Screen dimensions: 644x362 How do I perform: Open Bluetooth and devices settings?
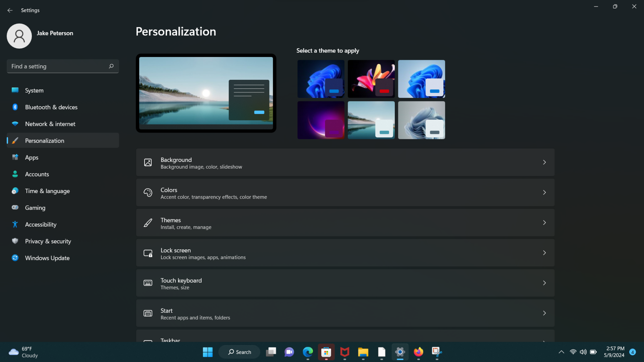coord(51,107)
